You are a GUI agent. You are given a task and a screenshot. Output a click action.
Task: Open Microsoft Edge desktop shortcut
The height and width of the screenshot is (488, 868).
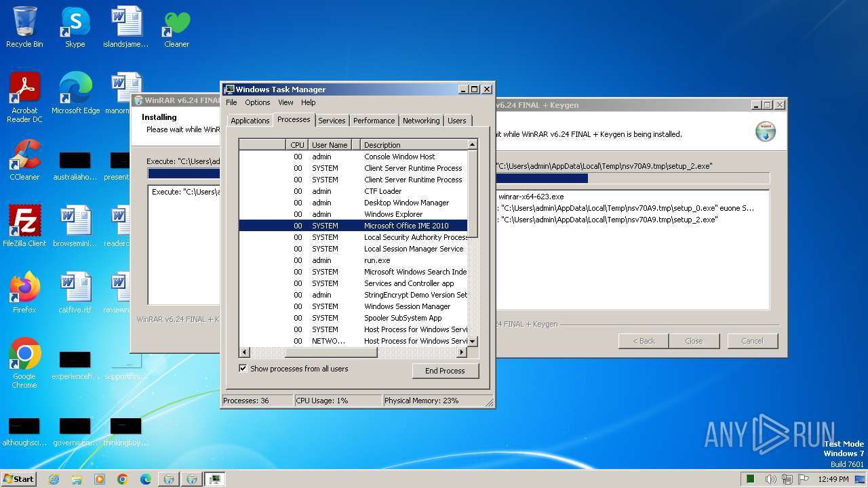pos(75,94)
